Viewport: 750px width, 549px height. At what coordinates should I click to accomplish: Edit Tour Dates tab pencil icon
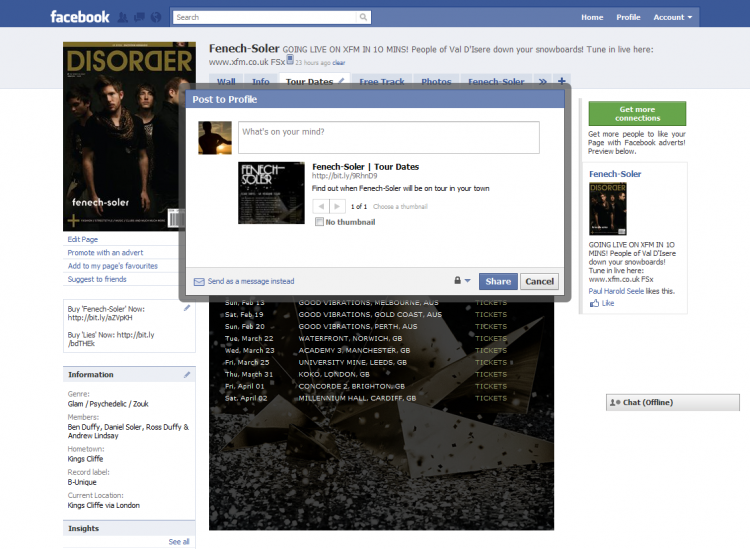click(341, 81)
